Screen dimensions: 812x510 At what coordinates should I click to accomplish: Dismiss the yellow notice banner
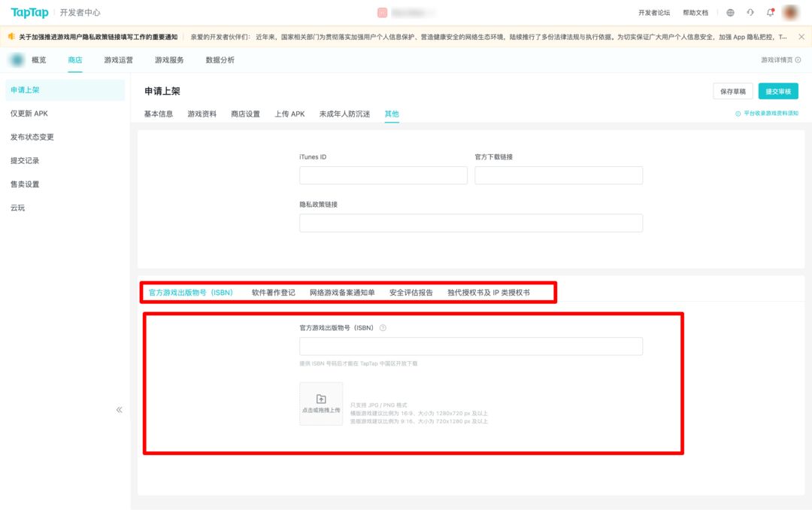(x=801, y=37)
